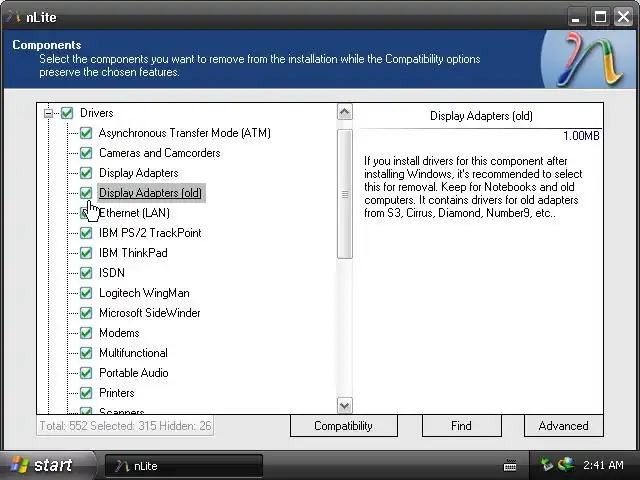The height and width of the screenshot is (480, 640).
Task: Maximize the nLite window
Action: [600, 17]
